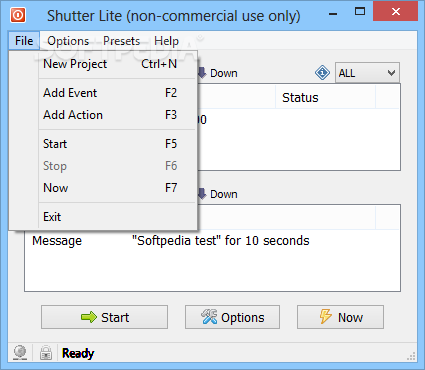Open the Help menu
Screen dimensions: 425x370
tap(166, 41)
